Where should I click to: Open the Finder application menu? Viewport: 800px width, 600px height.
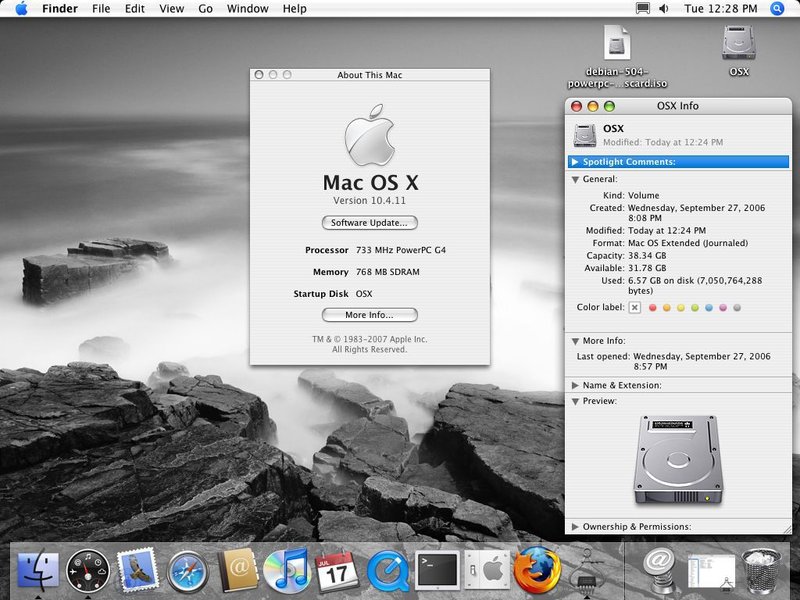[60, 9]
